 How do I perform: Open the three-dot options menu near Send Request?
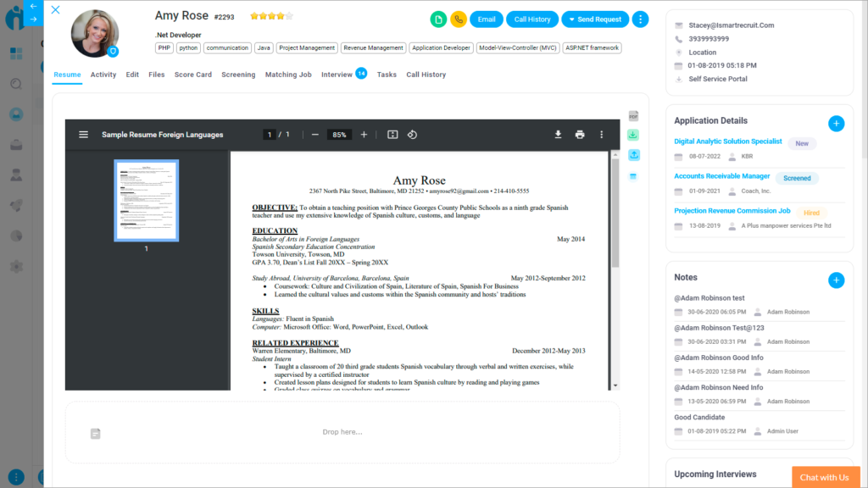tap(641, 19)
